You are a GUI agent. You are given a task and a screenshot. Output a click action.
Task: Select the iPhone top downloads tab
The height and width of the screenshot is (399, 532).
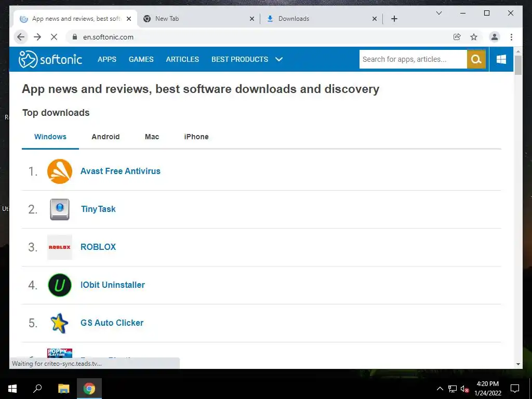[x=196, y=137]
